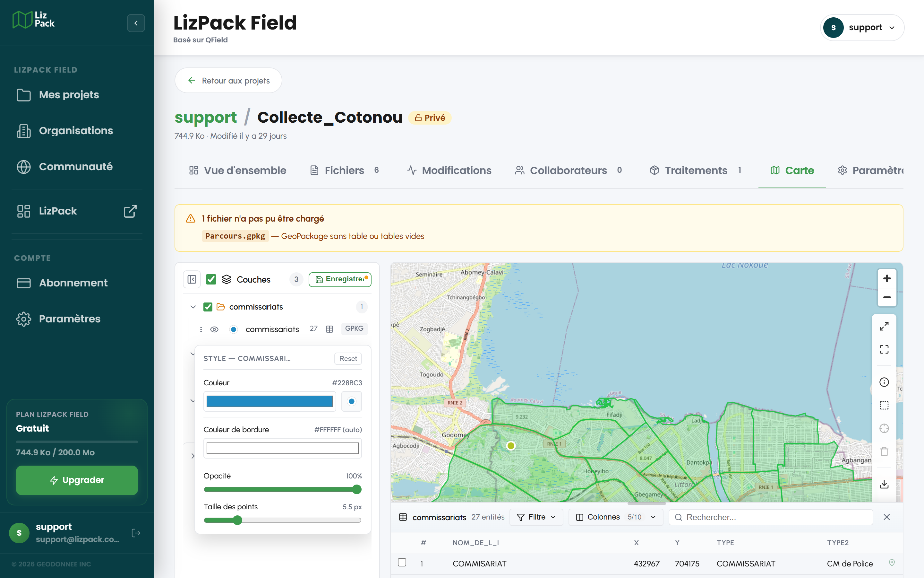The image size is (924, 578).
Task: Click the download export icon on map toolbar
Action: 884,484
